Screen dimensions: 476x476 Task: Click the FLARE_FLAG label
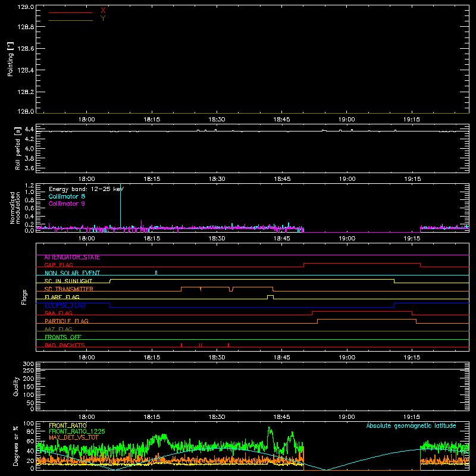pyautogui.click(x=62, y=297)
